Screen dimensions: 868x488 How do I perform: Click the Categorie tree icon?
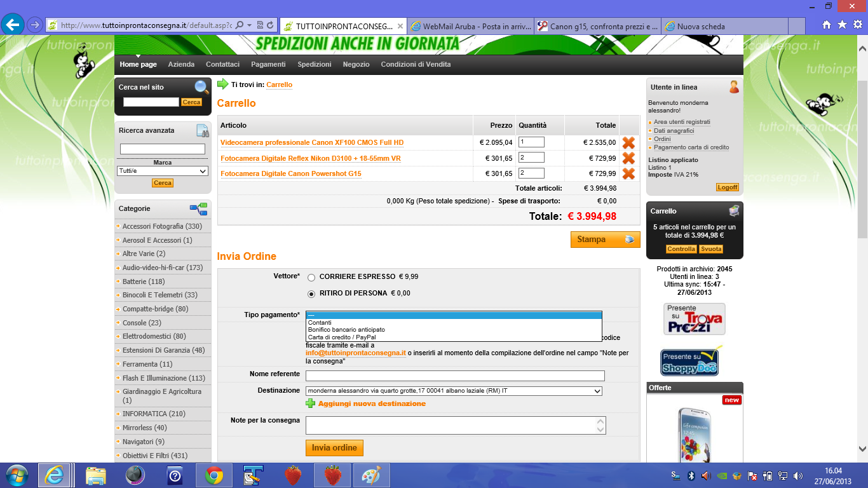click(x=199, y=208)
